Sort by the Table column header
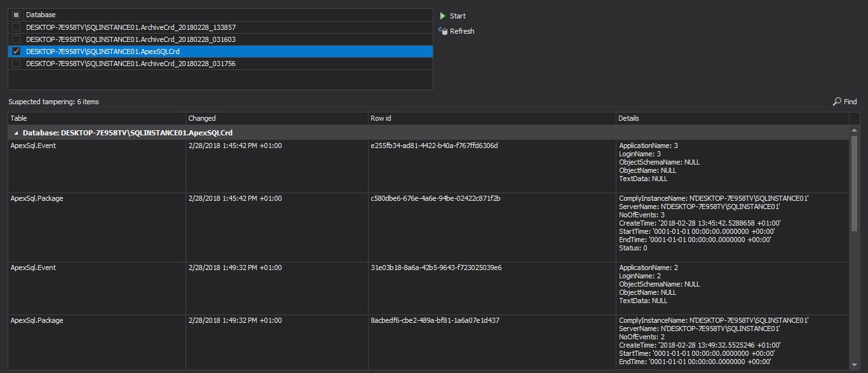Image resolution: width=868 pixels, height=373 pixels. click(97, 118)
